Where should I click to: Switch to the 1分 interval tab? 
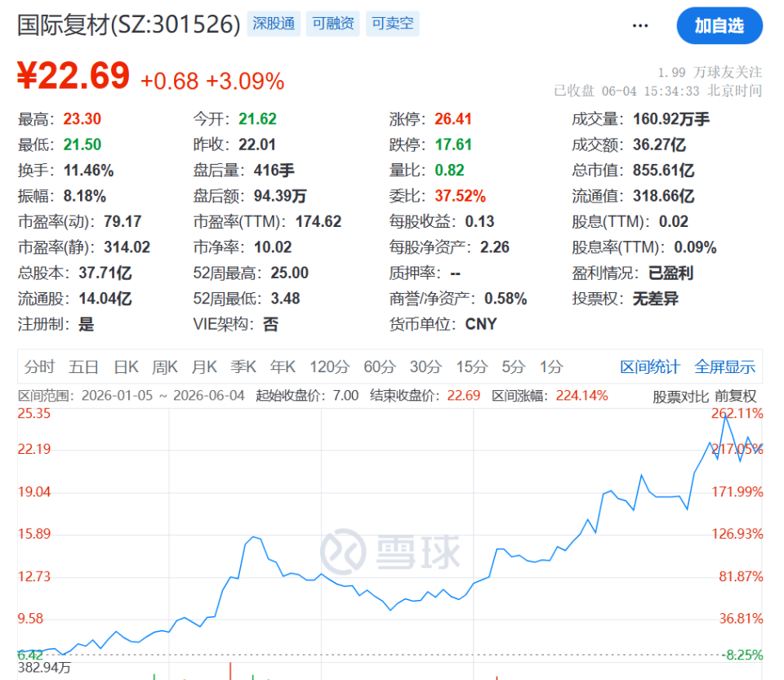(x=551, y=367)
